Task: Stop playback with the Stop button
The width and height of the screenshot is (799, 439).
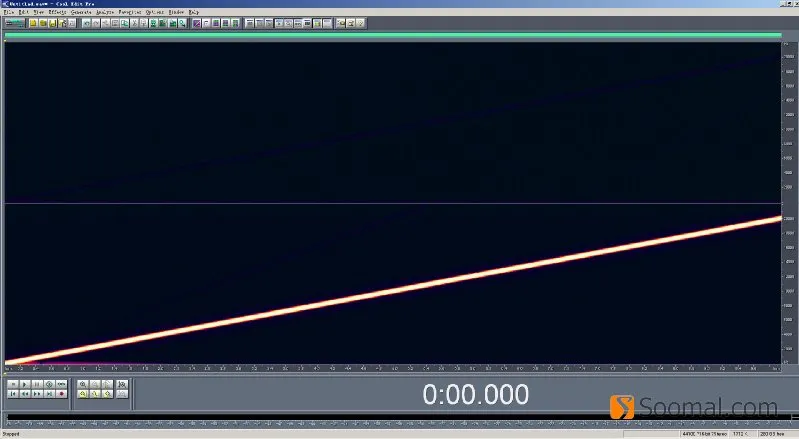Action: [13, 385]
